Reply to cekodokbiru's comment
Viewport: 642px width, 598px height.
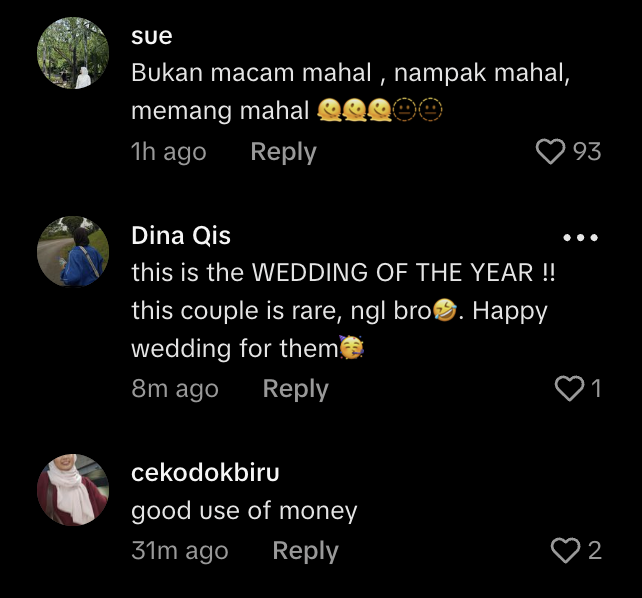pos(305,551)
